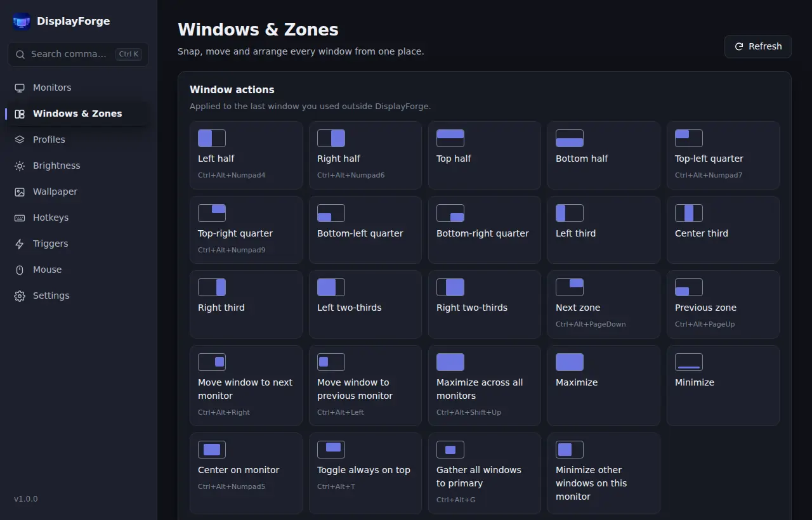Open the Monitors section
The image size is (812, 520).
point(78,88)
